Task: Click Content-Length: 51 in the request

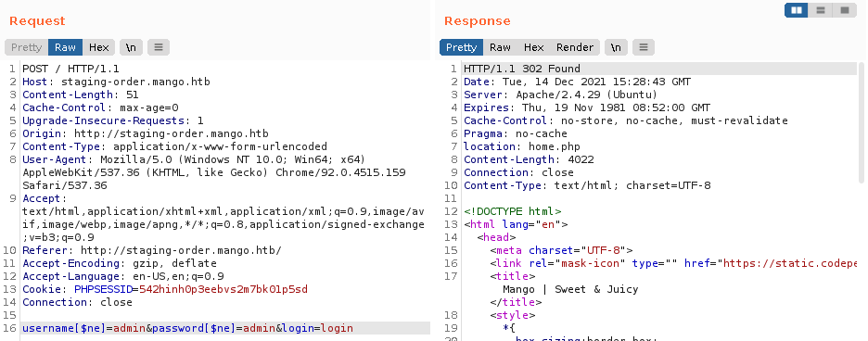Action: (81, 95)
